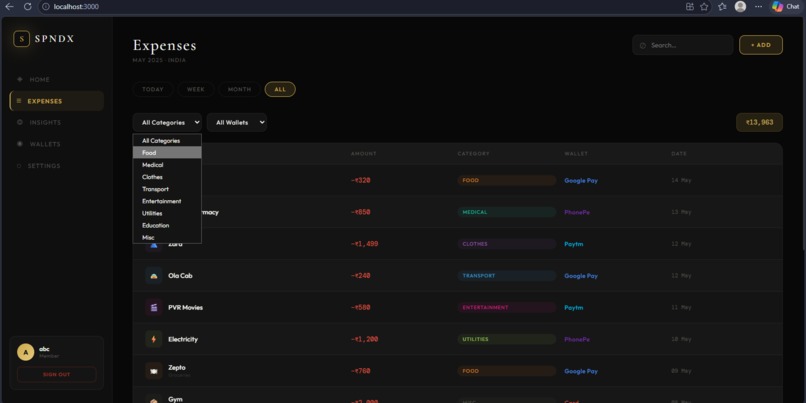Click the Zepto row icon

pyautogui.click(x=154, y=371)
